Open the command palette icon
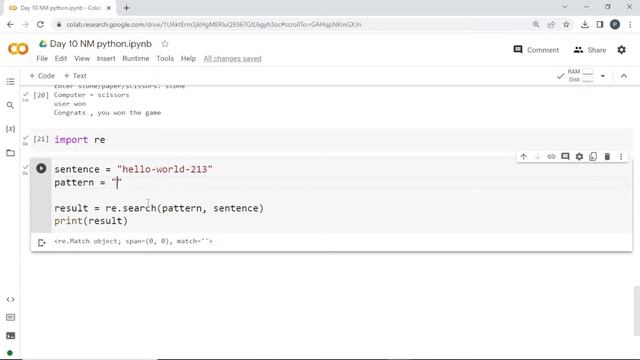 pos(11,318)
